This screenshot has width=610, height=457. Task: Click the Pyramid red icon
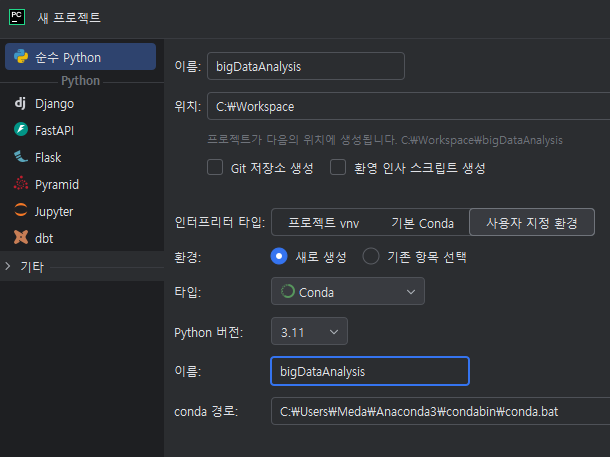pos(21,184)
